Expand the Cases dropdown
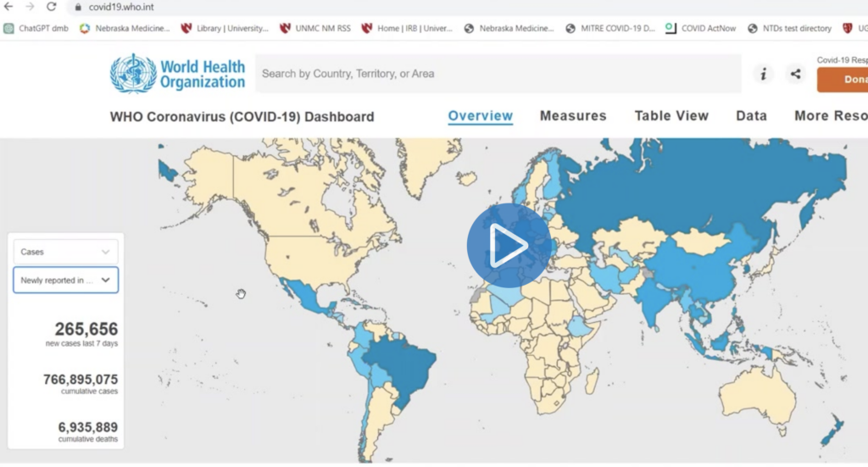Screen dimensions: 868x467 tap(65, 252)
